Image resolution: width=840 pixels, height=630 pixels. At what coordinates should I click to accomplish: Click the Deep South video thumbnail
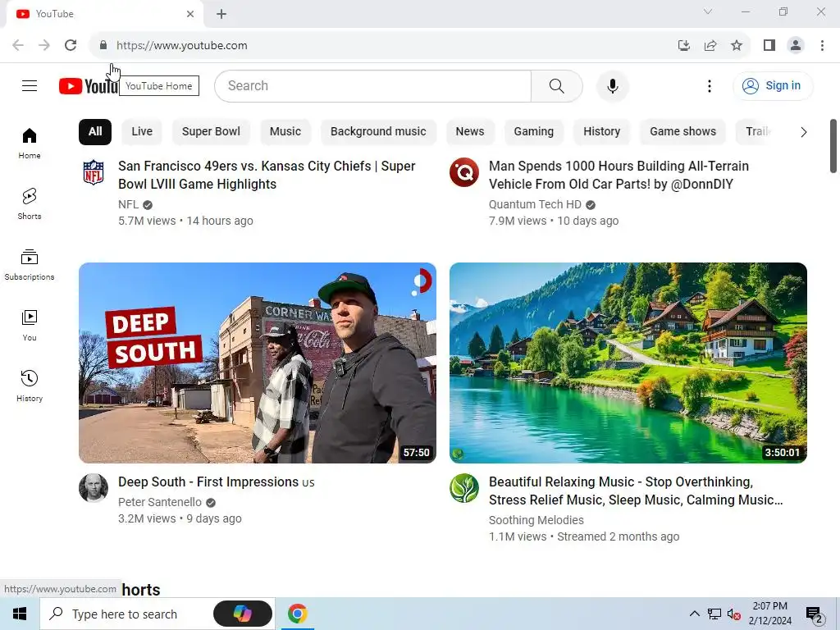coord(257,363)
